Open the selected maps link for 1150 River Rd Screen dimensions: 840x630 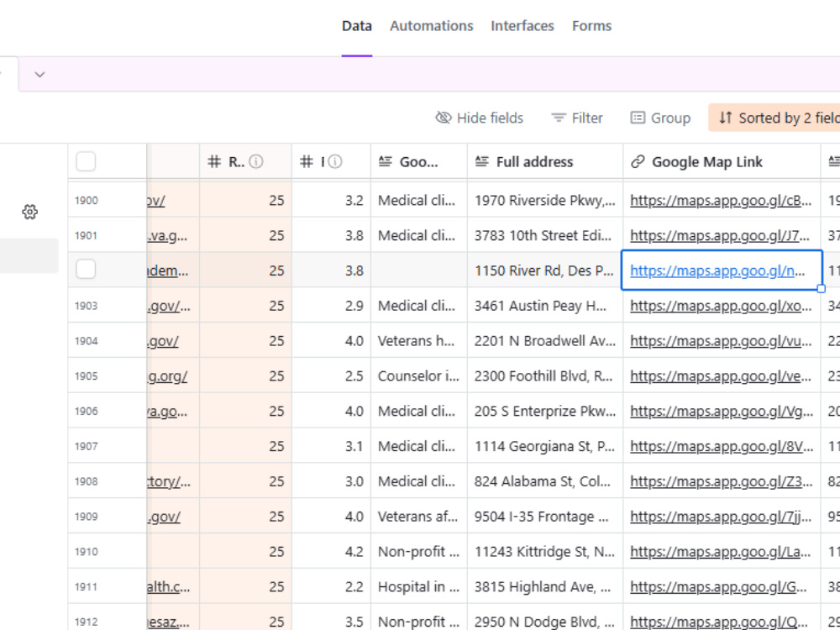[717, 270]
